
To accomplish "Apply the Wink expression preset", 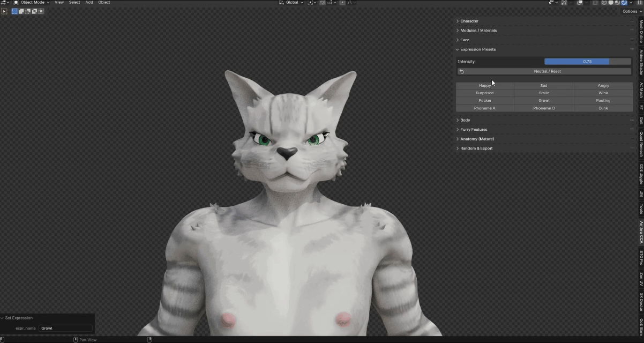I will tap(603, 93).
